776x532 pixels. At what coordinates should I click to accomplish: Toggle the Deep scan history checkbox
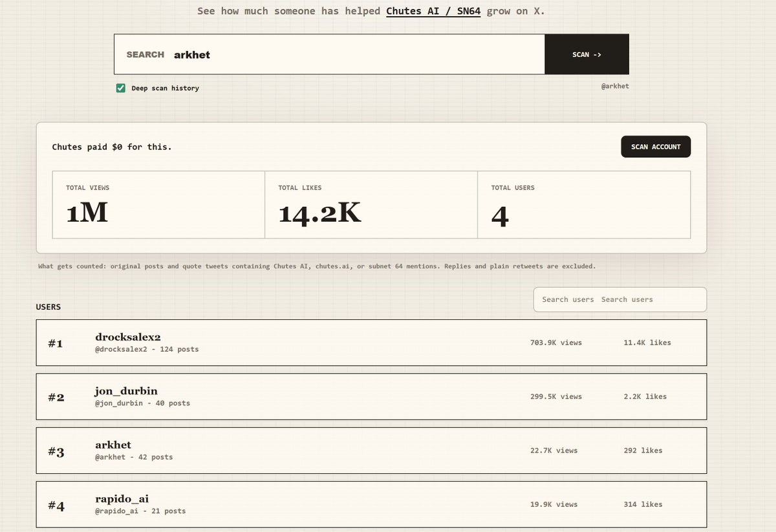[121, 88]
